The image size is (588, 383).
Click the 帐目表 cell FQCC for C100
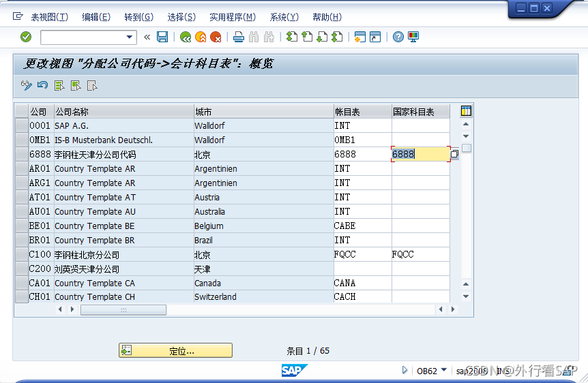tap(363, 254)
